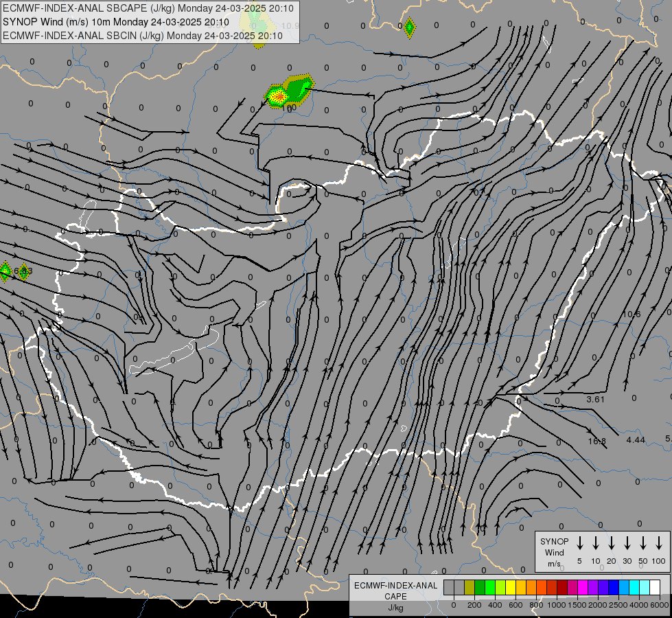
Task: Click the 'J/kg' unit label under CAPE
Action: point(395,608)
